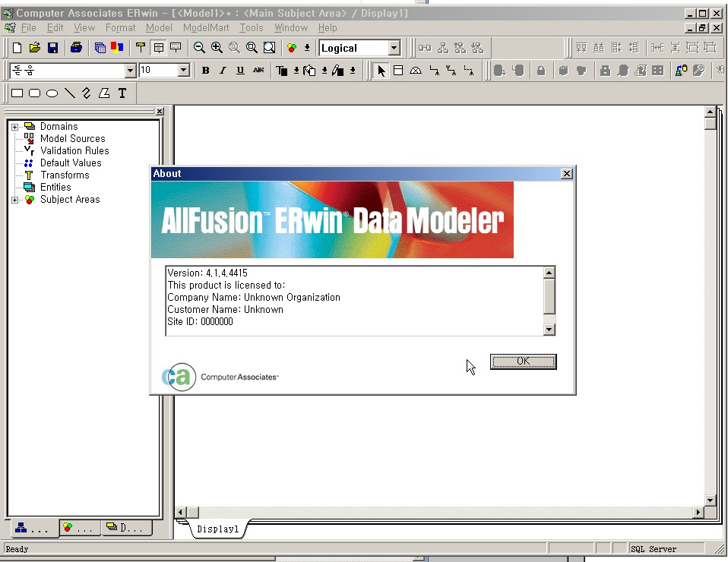Toggle italic formatting
The width and height of the screenshot is (728, 562).
(223, 71)
